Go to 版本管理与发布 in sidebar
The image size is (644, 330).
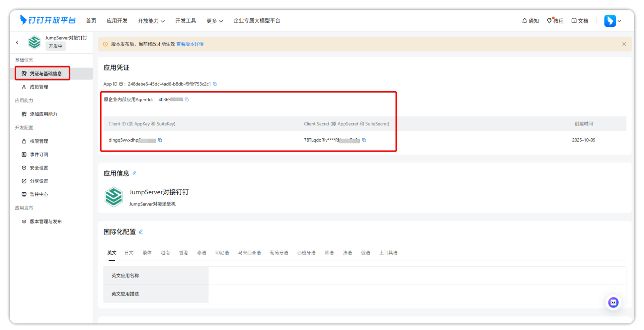click(46, 222)
